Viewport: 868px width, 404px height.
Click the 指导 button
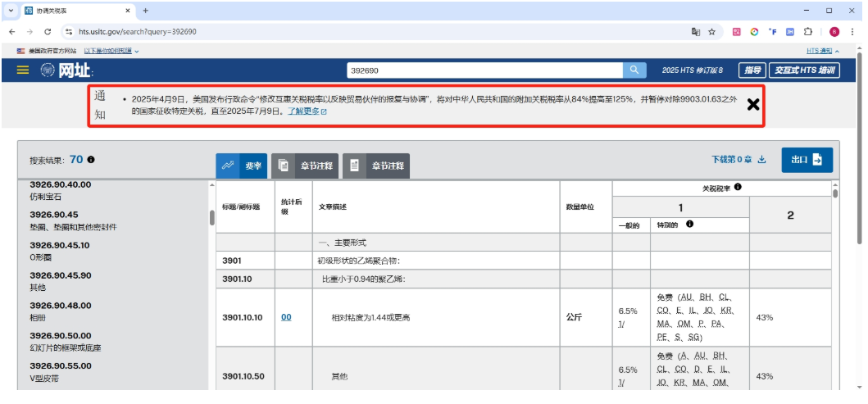tap(752, 70)
